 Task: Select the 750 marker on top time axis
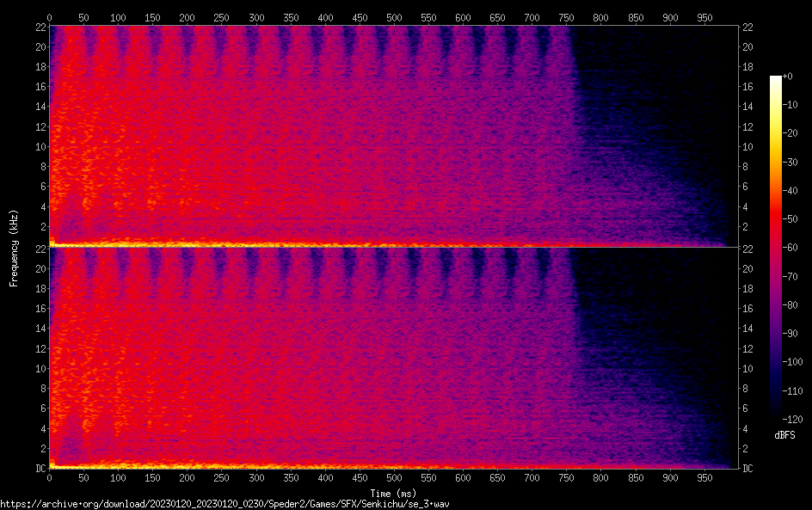click(566, 17)
